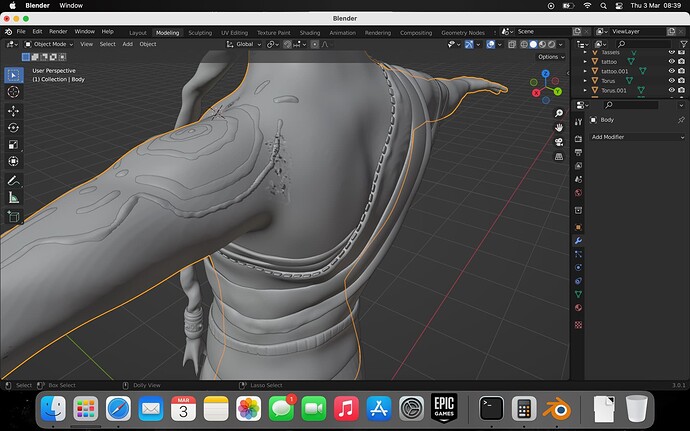This screenshot has width=690, height=431.
Task: Choose the Annotate pencil tool
Action: [14, 181]
